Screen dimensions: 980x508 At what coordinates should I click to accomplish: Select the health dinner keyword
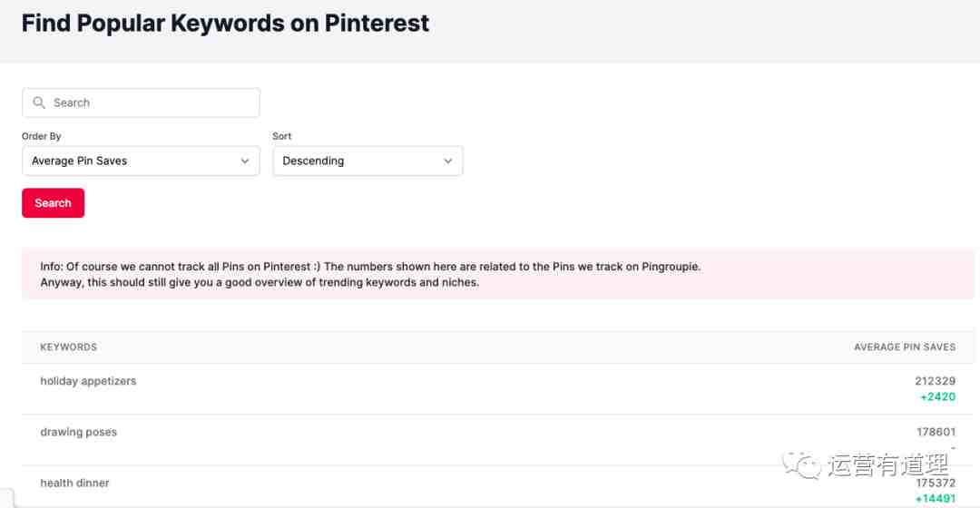[x=74, y=483]
